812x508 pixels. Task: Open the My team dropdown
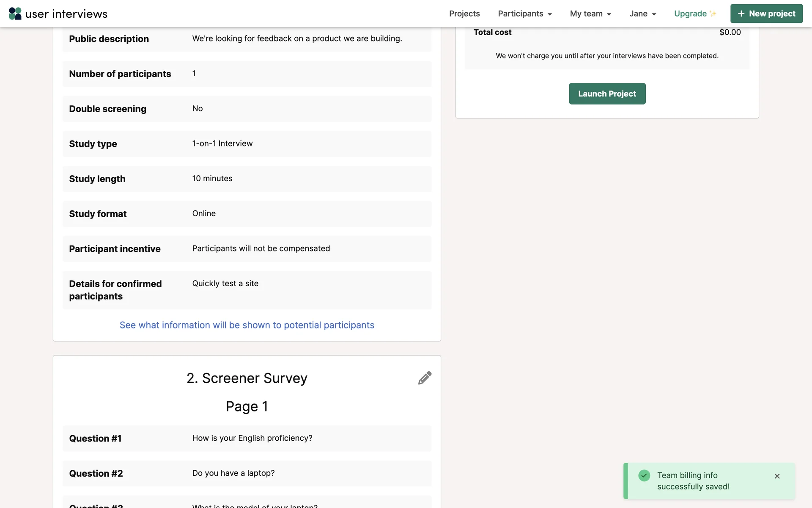point(590,14)
